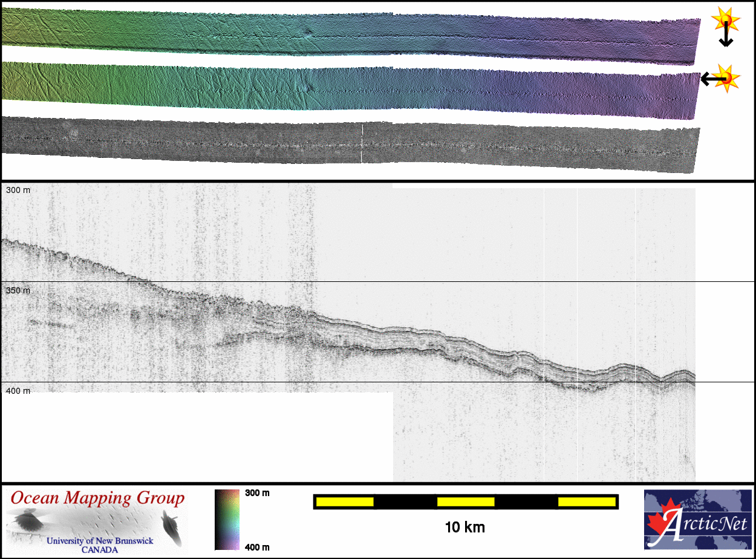Click the 300 m depth label in profile
The height and width of the screenshot is (559, 756).
pos(18,190)
